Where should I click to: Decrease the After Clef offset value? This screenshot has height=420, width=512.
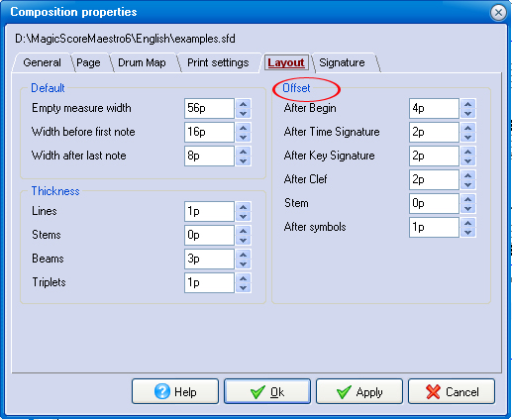(x=468, y=184)
